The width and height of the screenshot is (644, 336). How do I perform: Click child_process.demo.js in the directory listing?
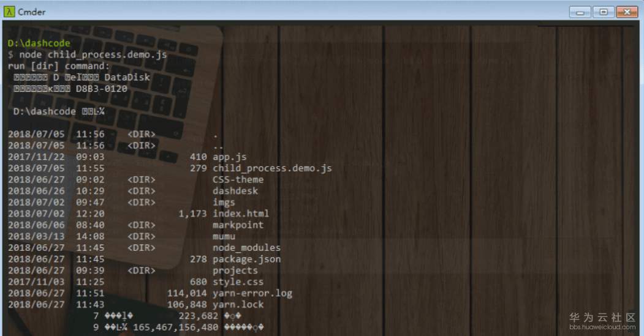pyautogui.click(x=272, y=168)
